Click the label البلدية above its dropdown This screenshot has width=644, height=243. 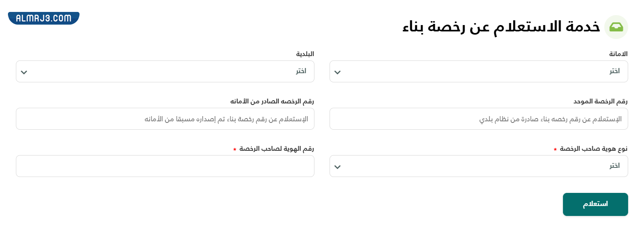coord(305,54)
